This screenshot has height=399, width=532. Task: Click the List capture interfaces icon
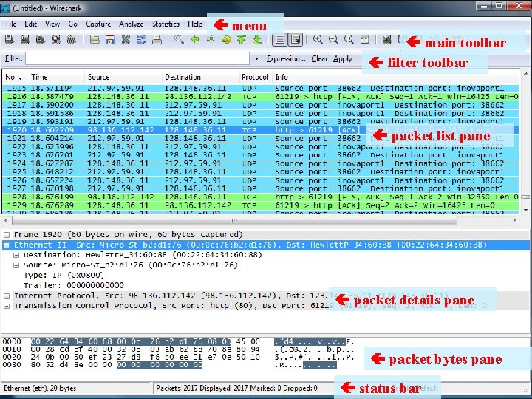click(10, 40)
